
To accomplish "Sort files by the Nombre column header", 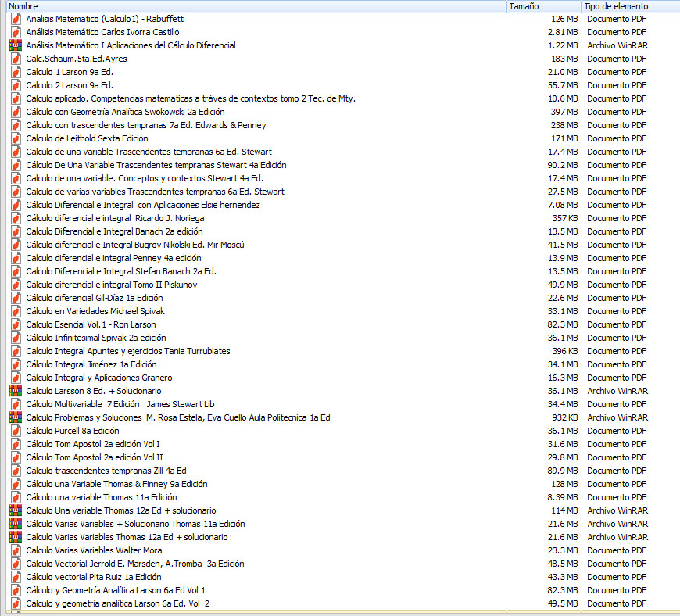I will tap(256, 6).
